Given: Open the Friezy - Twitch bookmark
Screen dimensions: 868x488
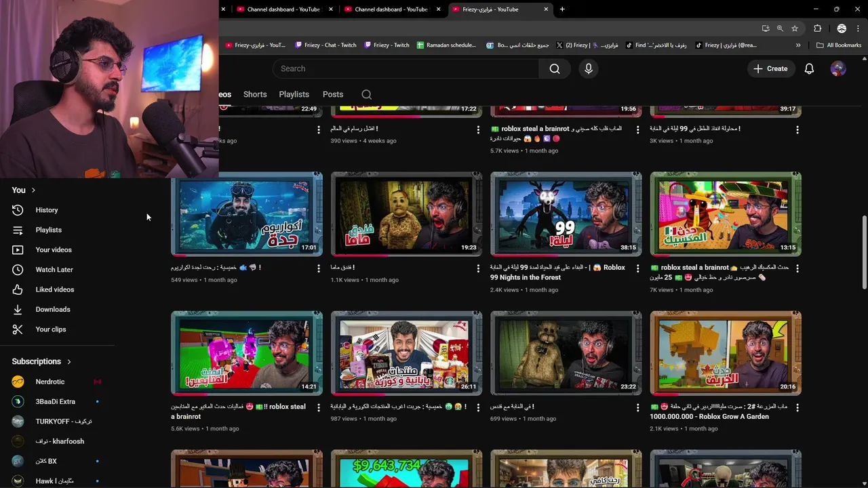Looking at the screenshot, I should [x=387, y=45].
